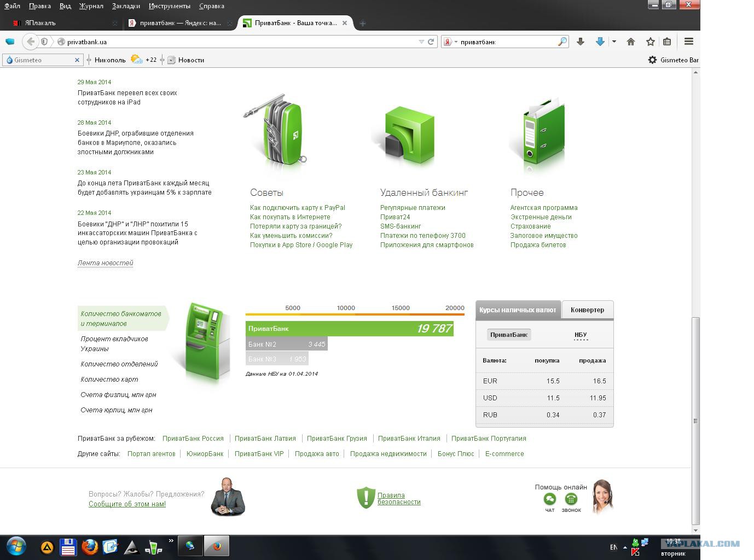Select Процент вкладчиков Украины statistic
The height and width of the screenshot is (560, 754).
tap(114, 343)
